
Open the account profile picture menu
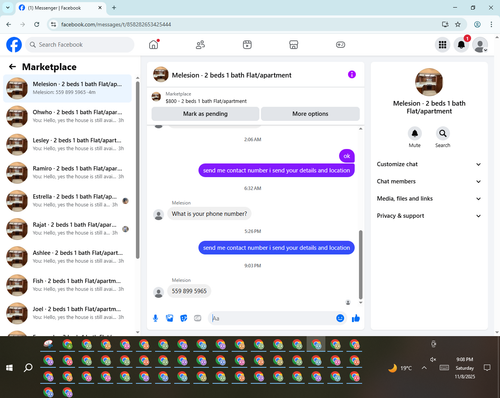480,45
